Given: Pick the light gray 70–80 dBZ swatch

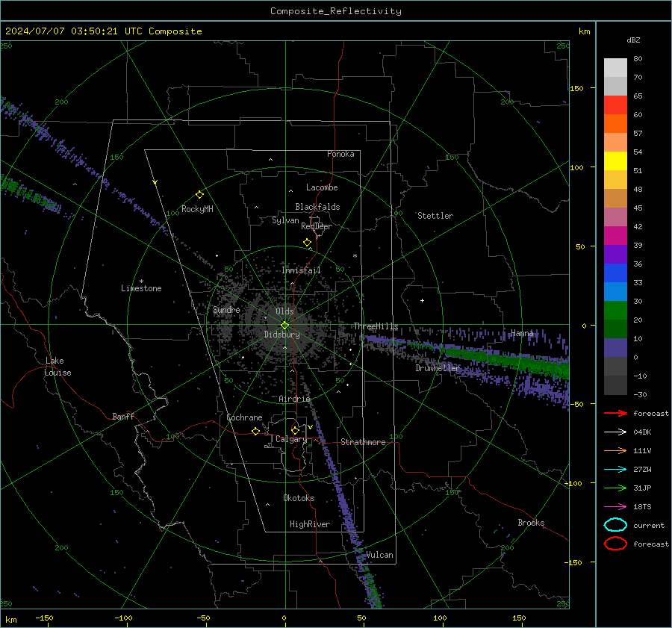Looking at the screenshot, I should (615, 68).
